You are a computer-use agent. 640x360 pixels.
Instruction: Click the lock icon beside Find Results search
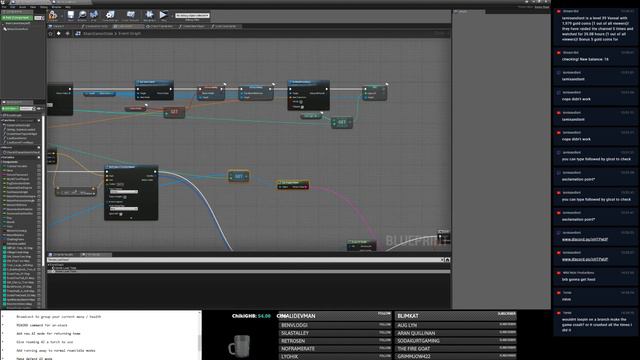coord(447,260)
